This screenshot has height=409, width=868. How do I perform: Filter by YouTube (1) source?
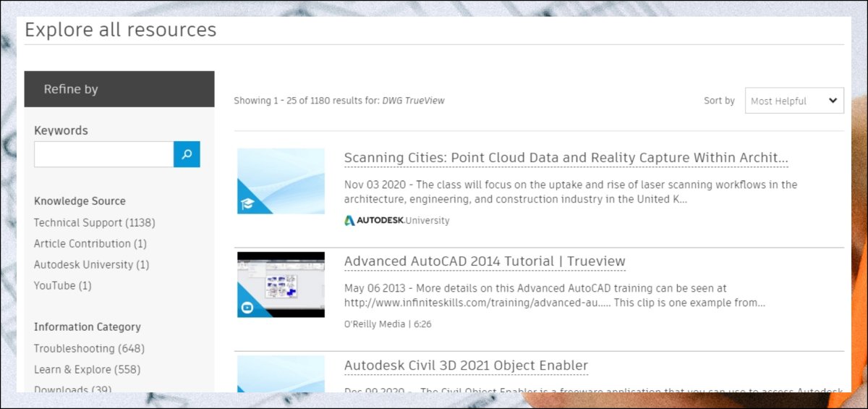pos(63,286)
